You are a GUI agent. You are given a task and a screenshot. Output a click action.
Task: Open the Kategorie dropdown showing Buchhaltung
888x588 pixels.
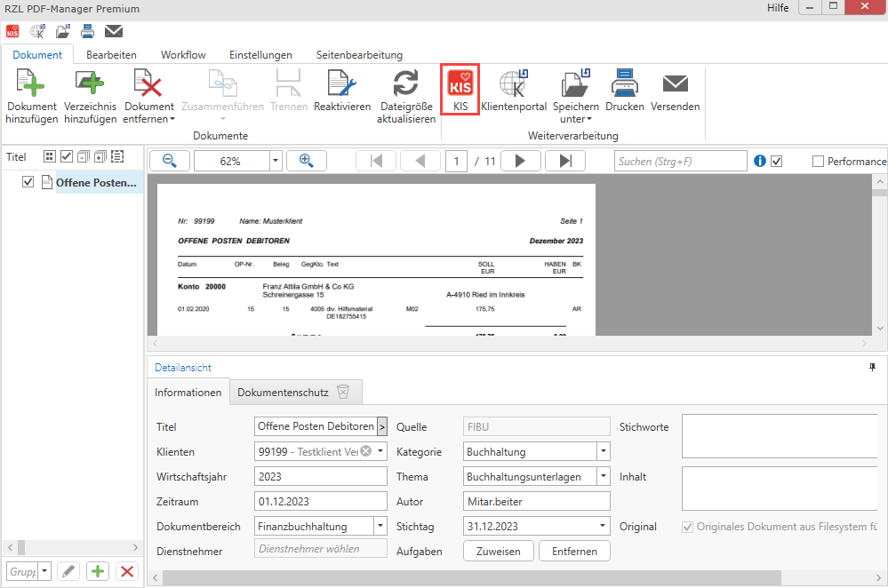(x=604, y=451)
